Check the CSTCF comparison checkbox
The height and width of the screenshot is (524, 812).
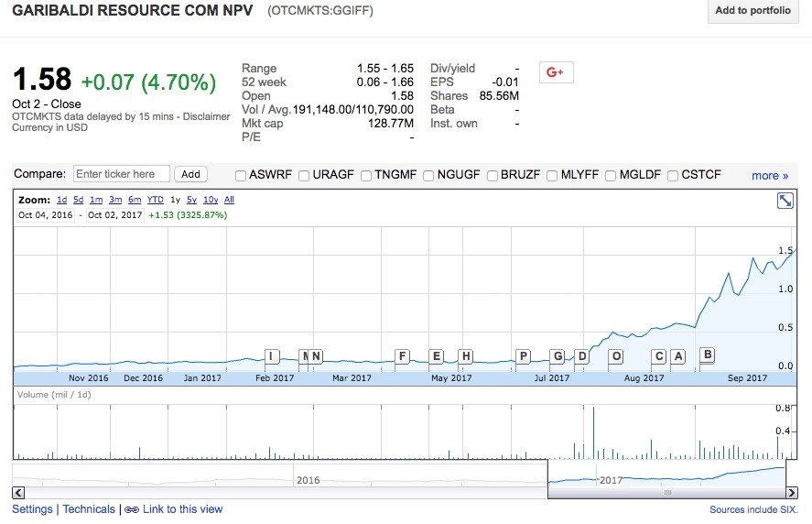click(674, 175)
